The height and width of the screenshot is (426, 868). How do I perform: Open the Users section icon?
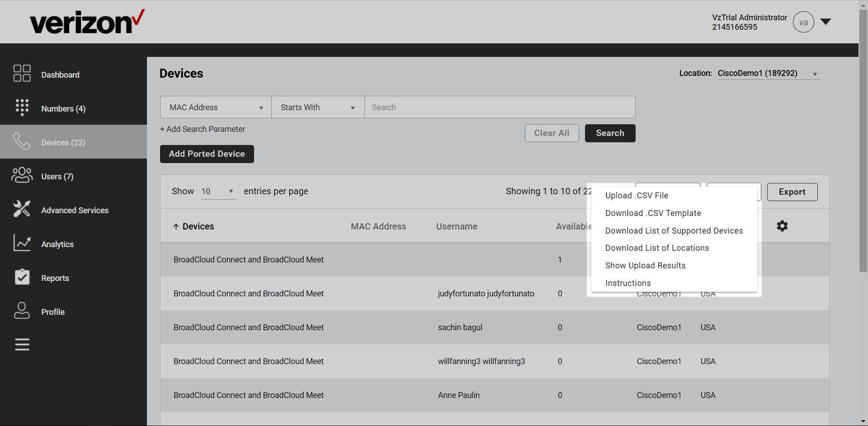point(22,175)
